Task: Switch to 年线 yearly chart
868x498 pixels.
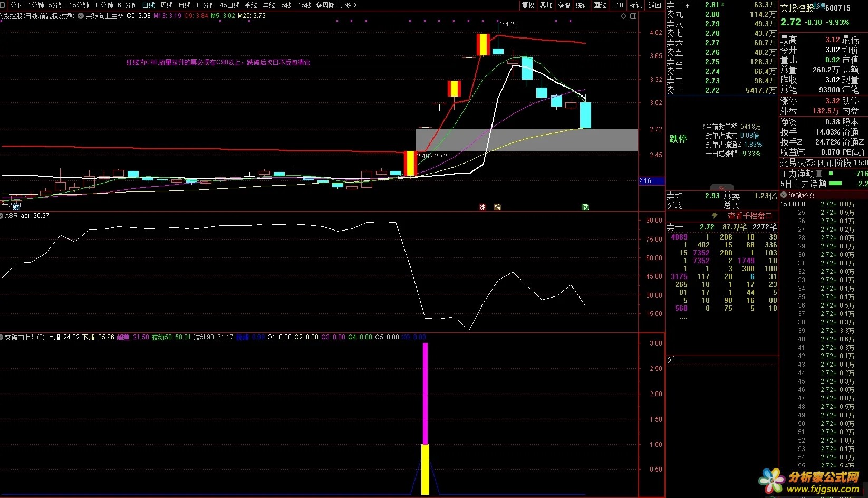Action: coord(269,5)
